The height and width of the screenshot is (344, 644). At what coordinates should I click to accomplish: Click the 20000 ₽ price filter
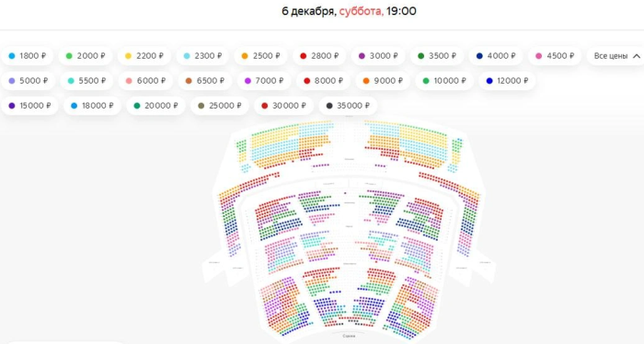[155, 106]
